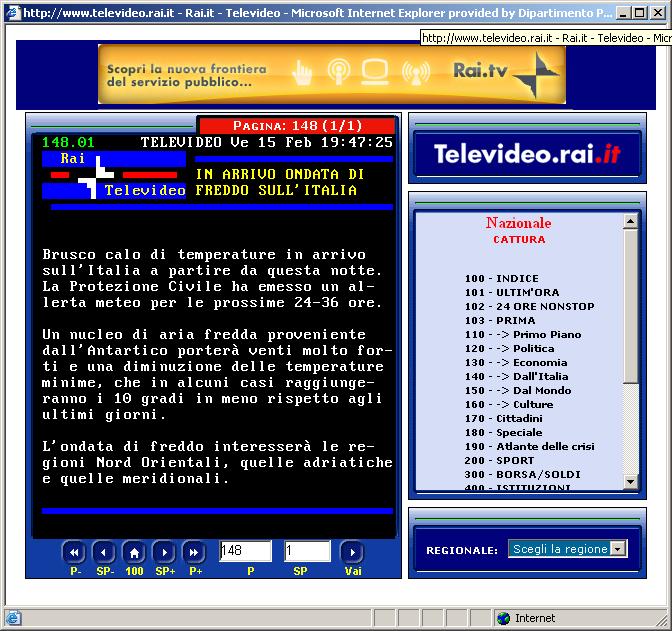This screenshot has height=631, width=672.
Task: Click the REGIONALE: label
Action: tap(462, 550)
